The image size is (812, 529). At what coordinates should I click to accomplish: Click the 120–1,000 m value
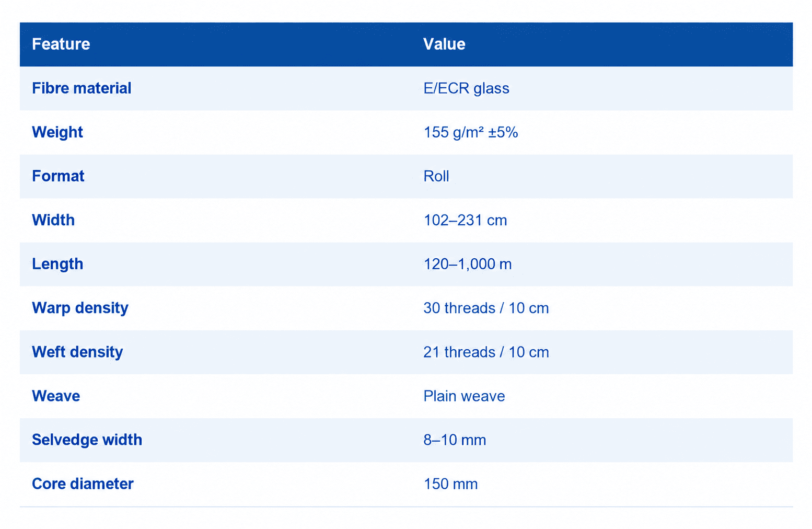point(468,264)
